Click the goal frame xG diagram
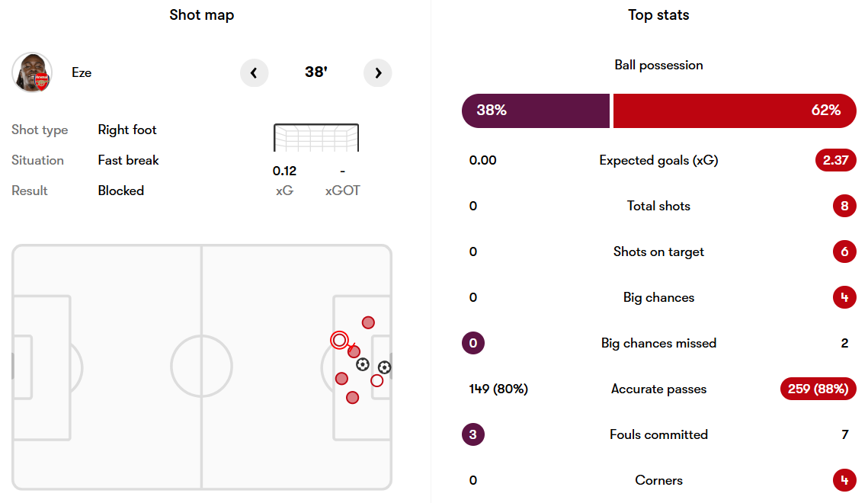The height and width of the screenshot is (503, 868). point(315,138)
